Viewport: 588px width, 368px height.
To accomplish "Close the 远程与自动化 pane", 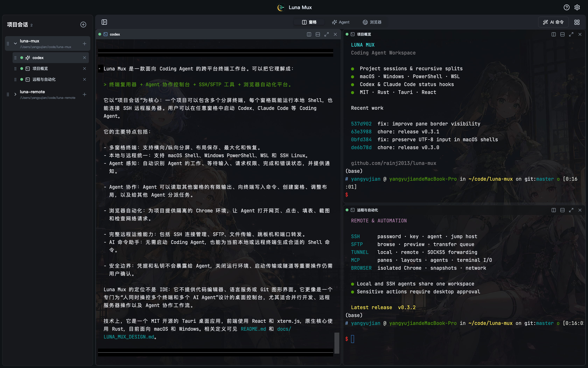I will (x=580, y=210).
